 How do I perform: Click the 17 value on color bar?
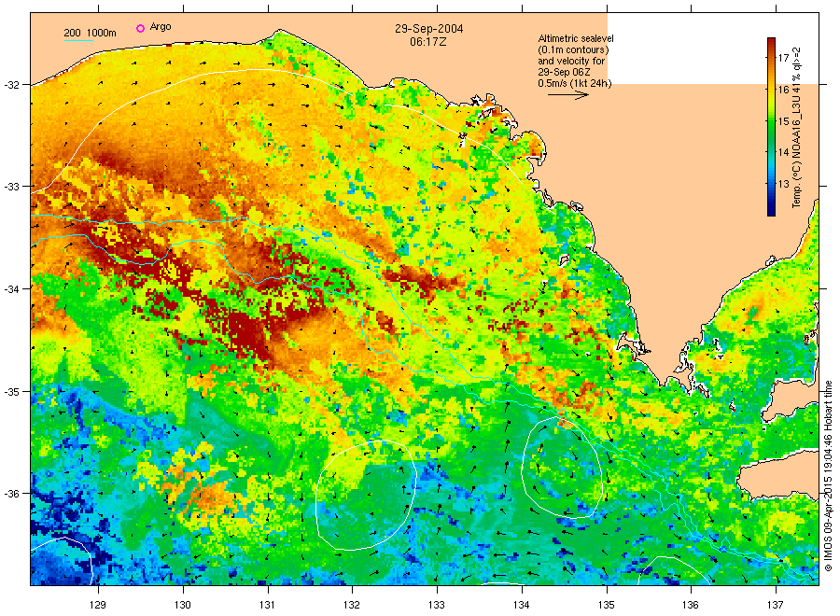coord(783,58)
